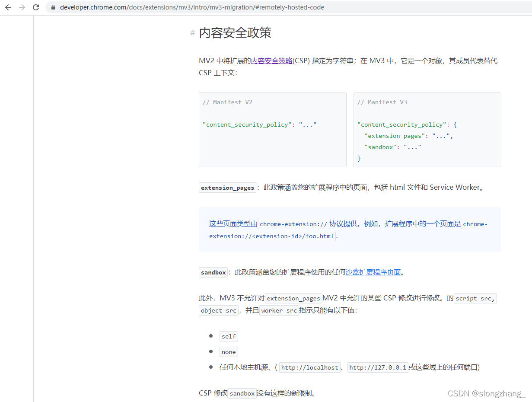This screenshot has width=532, height=402.
Task: Click the chrome-extension:// code snippet in the note
Action: 294,224
